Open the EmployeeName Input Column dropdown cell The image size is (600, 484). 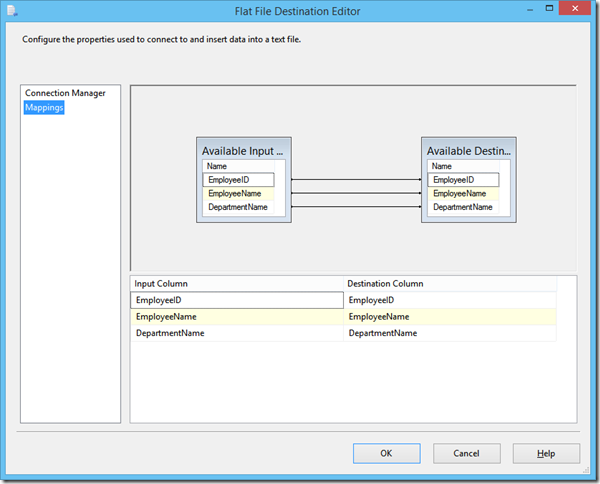pyautogui.click(x=237, y=316)
